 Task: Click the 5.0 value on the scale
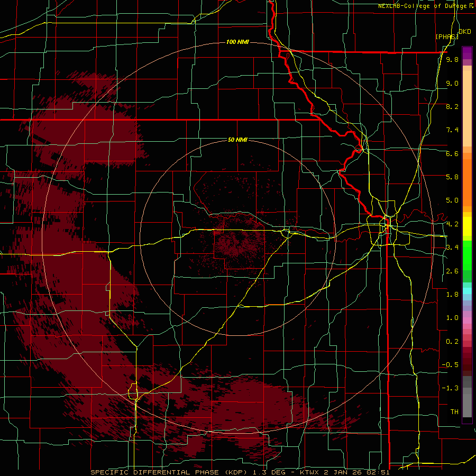[452, 200]
